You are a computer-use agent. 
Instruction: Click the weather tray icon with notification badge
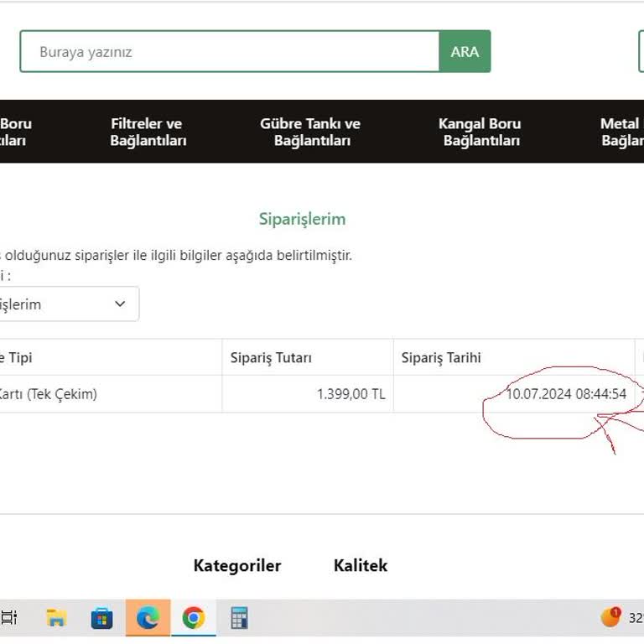point(610,617)
